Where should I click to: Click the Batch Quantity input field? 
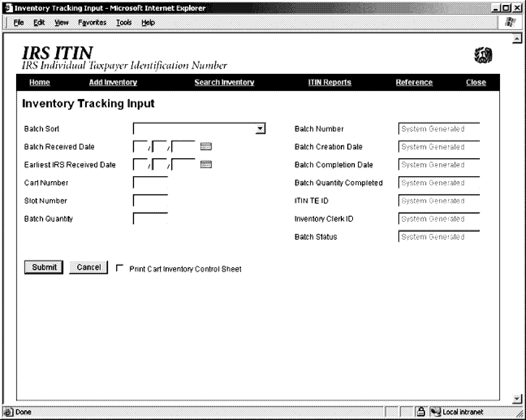[x=150, y=219]
